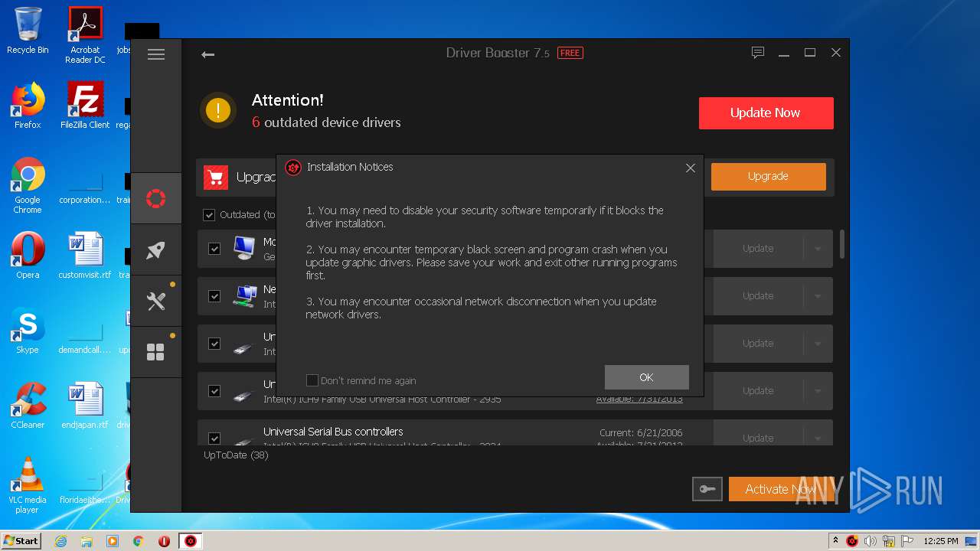
Task: Open the volume control in the system tray
Action: (x=871, y=541)
